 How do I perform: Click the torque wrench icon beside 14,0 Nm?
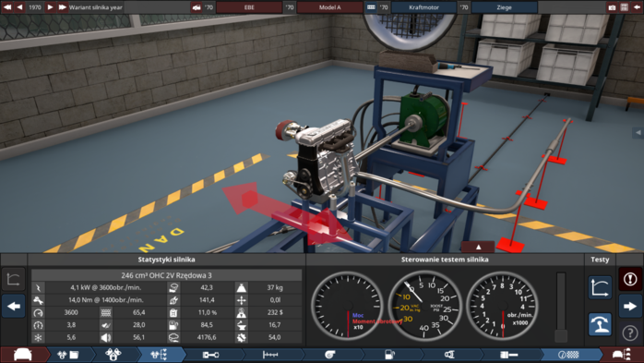(x=38, y=299)
